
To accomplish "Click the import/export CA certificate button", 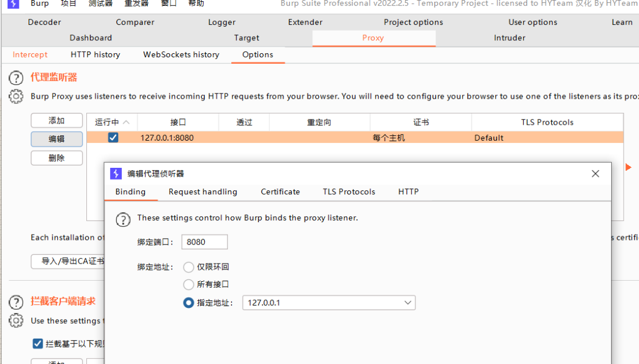I will (x=67, y=261).
